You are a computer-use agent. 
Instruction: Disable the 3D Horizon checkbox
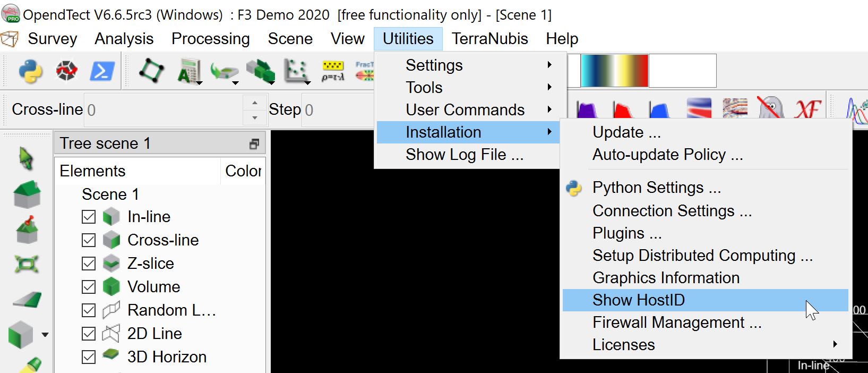(89, 357)
